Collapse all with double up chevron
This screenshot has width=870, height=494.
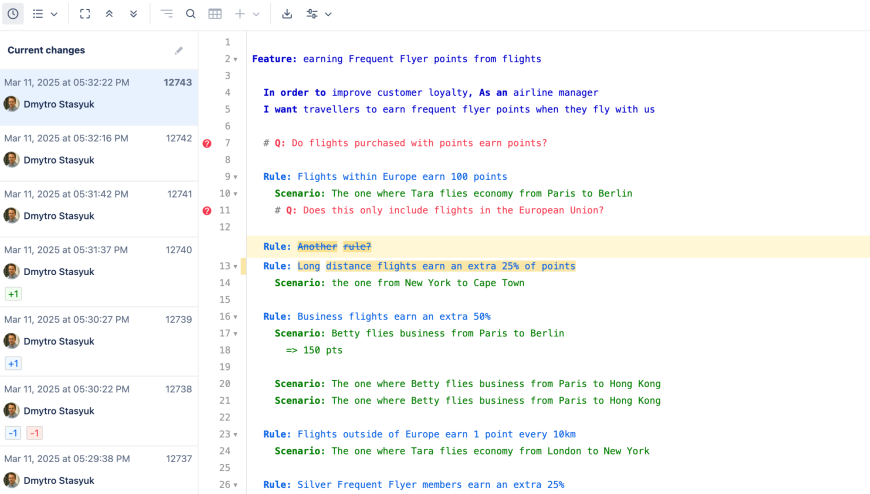point(109,14)
